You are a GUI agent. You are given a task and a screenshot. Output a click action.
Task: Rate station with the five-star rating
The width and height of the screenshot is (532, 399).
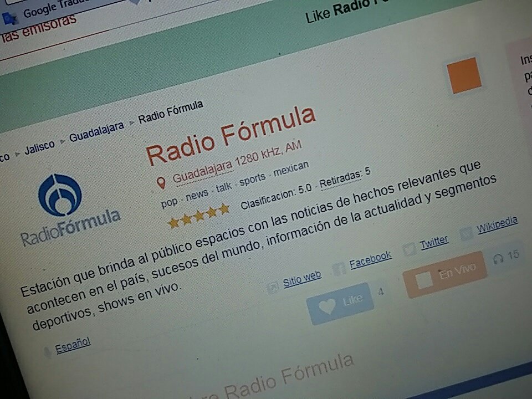click(x=199, y=216)
